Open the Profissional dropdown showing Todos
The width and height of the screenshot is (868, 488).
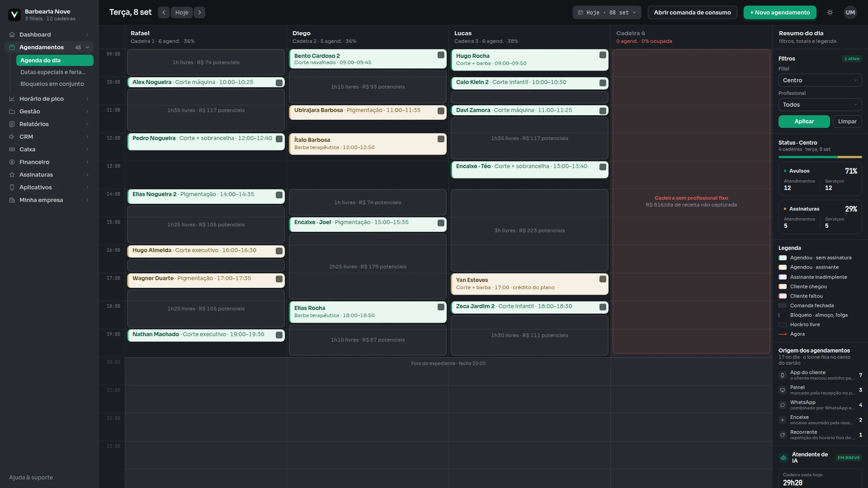click(820, 105)
